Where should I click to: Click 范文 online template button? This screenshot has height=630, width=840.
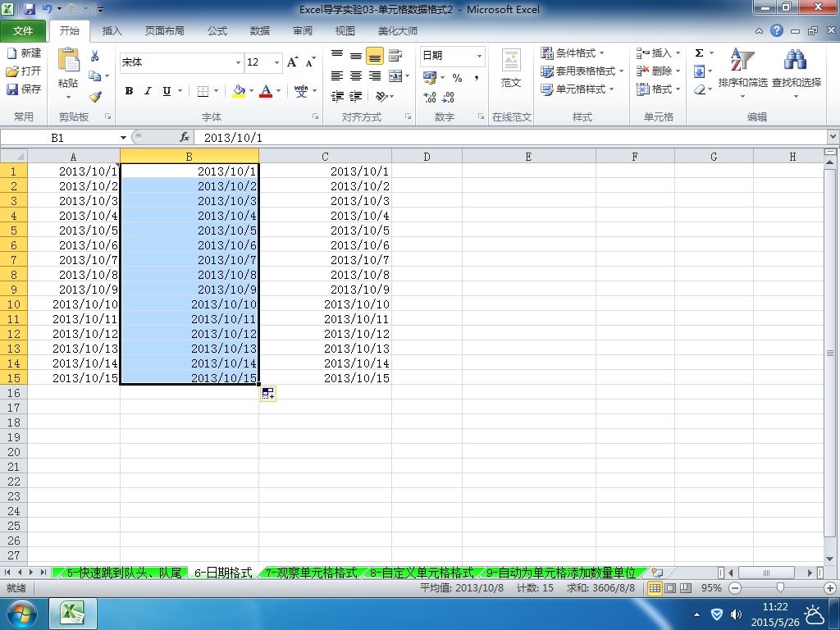[x=511, y=67]
